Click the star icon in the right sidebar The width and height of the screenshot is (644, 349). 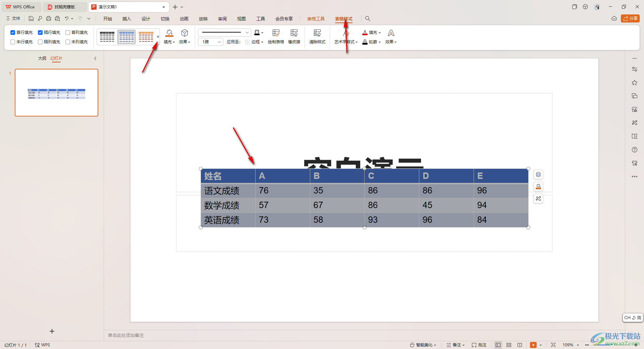635,83
